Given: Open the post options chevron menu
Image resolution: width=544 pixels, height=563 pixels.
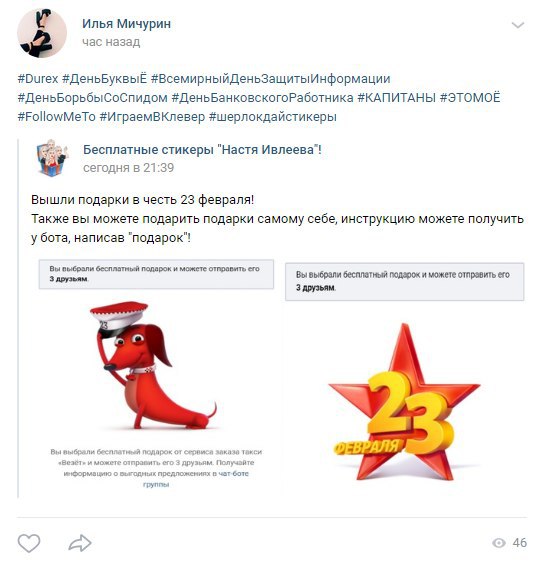Looking at the screenshot, I should tap(517, 25).
